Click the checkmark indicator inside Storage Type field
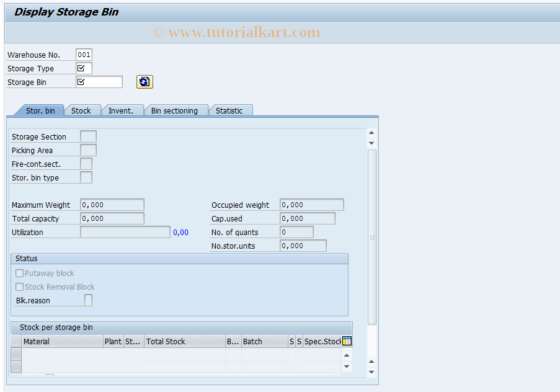The image size is (560, 392). (x=82, y=68)
